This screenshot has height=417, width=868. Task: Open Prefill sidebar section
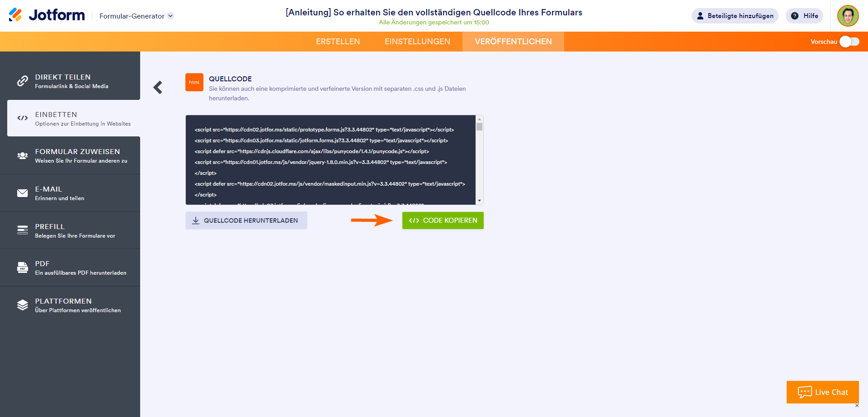[x=70, y=230]
